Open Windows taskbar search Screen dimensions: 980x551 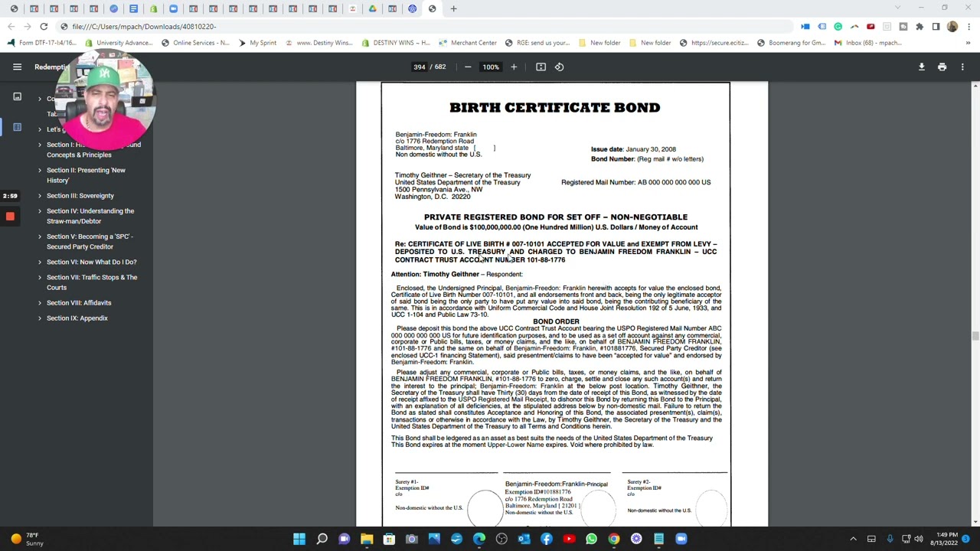click(322, 539)
